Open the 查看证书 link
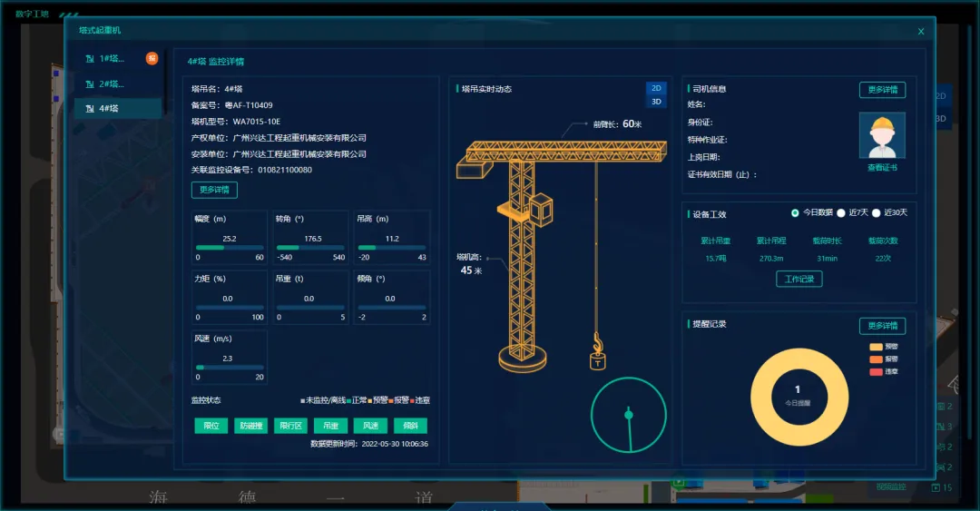 pyautogui.click(x=882, y=168)
